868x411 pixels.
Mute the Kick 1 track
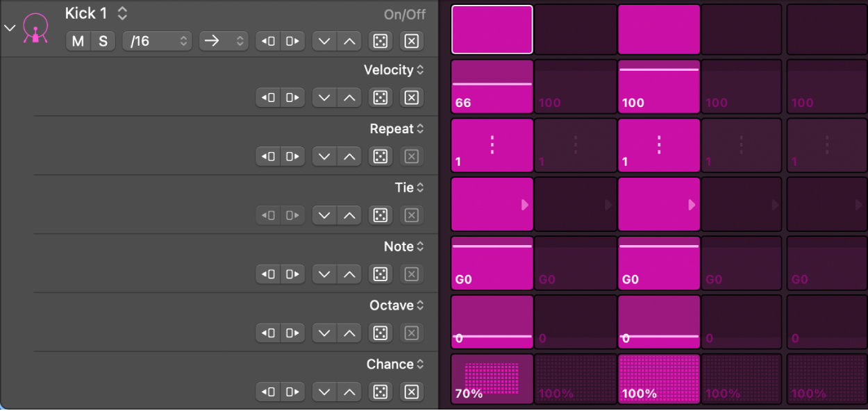pyautogui.click(x=77, y=41)
